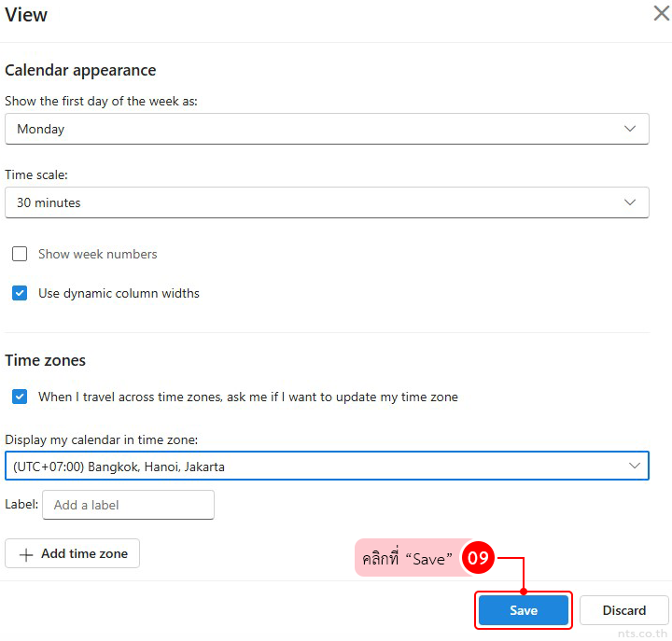Save the calendar view settings
Image resolution: width=672 pixels, height=641 pixels.
pyautogui.click(x=523, y=610)
